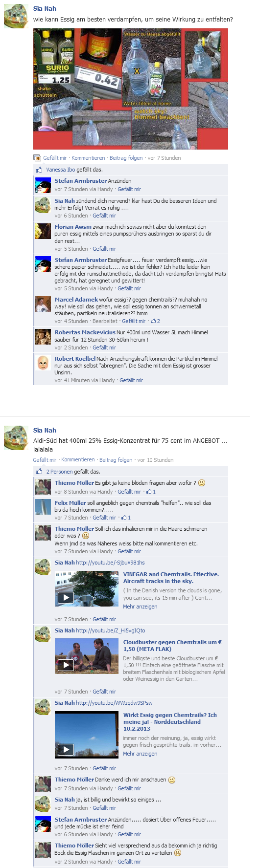Click thumbs-up icon beside 2 Personen gefällt das
This screenshot has height=868, width=259.
[x=39, y=472]
